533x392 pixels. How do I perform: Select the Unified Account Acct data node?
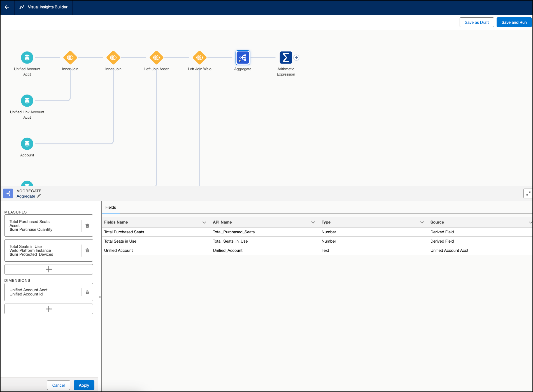click(27, 58)
